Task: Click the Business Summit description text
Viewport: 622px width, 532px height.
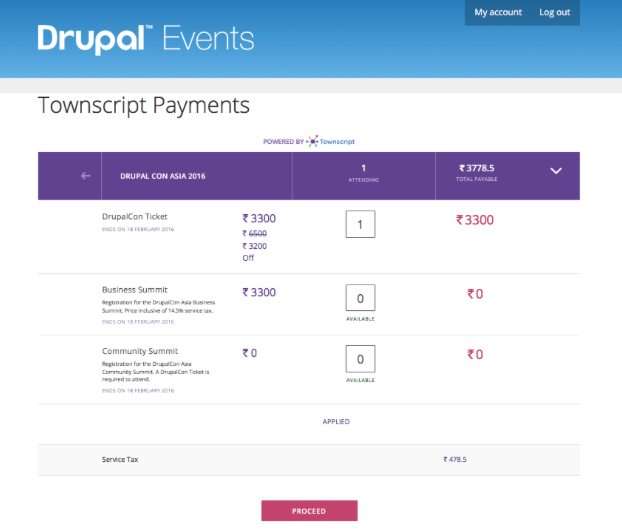Action: [x=159, y=306]
